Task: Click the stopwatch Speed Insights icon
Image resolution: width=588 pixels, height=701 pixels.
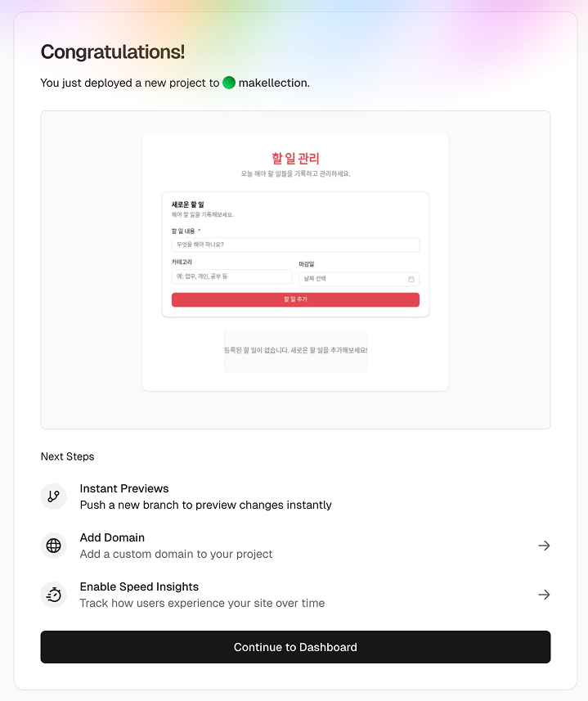Action: 54,595
